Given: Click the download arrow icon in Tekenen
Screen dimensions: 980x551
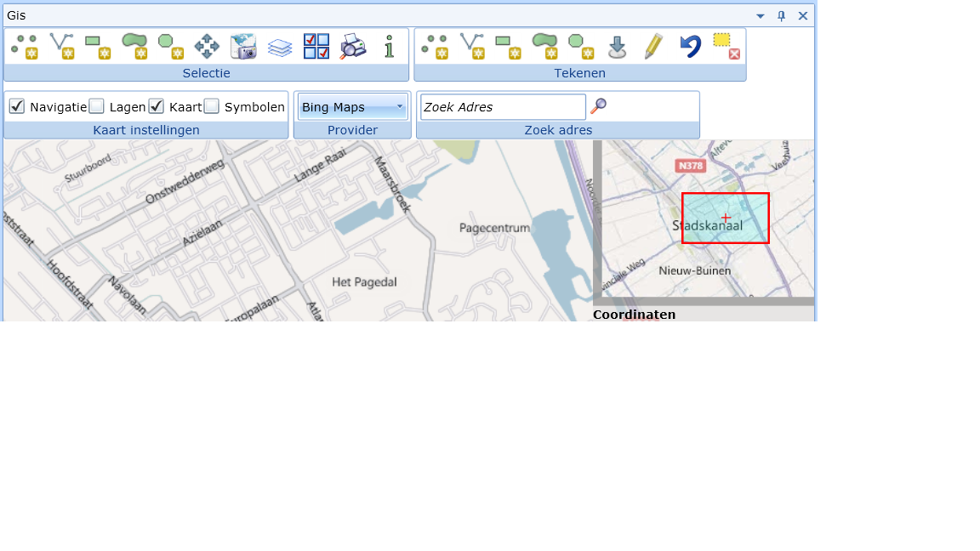Looking at the screenshot, I should 617,47.
